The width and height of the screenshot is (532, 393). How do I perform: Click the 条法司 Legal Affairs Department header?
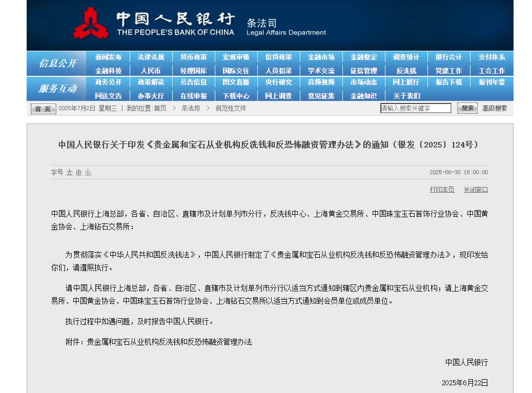click(x=286, y=27)
